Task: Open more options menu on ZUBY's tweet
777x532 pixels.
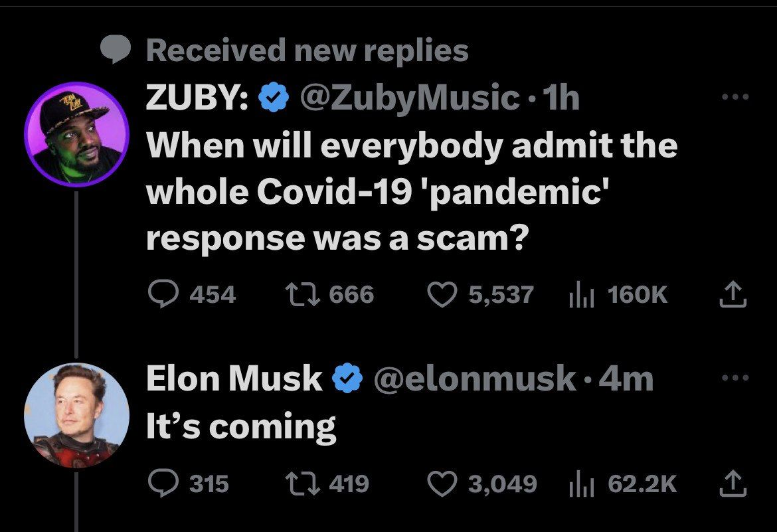Action: (x=736, y=98)
